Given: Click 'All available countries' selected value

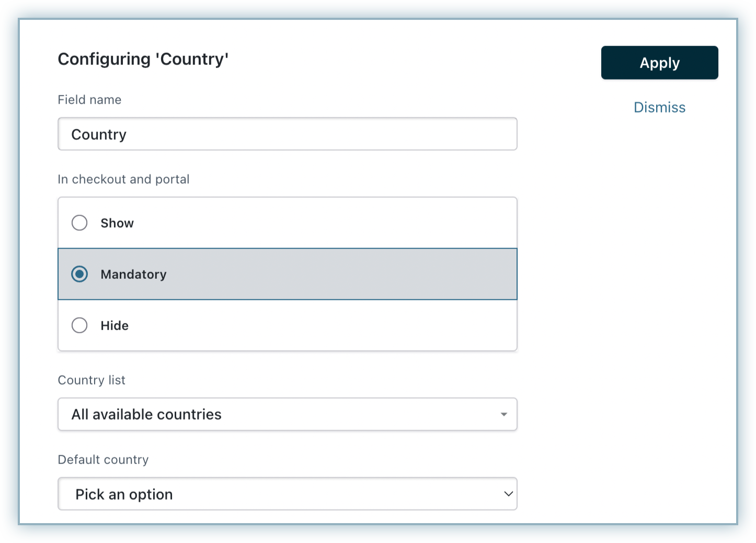Looking at the screenshot, I should [x=146, y=414].
